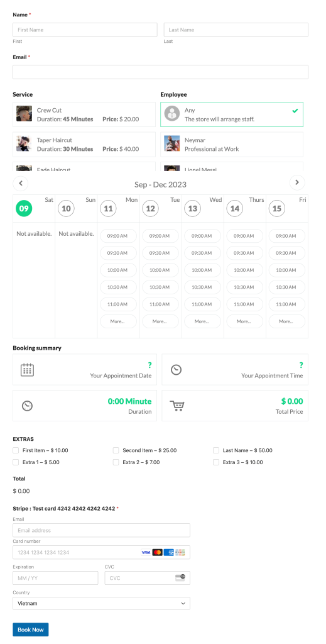This screenshot has width=326, height=644.
Task: Select date 13 Wednesday circle
Action: point(193,209)
